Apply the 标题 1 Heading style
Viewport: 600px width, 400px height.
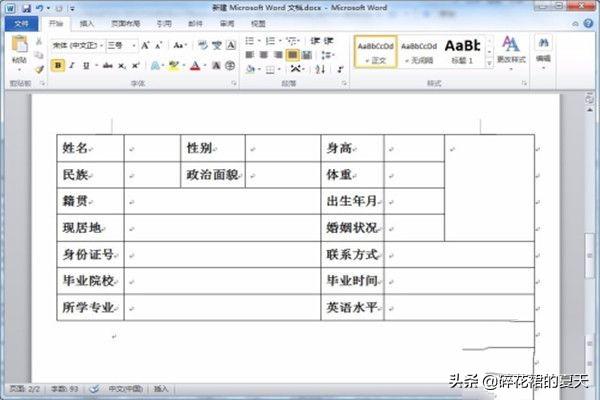(x=462, y=52)
